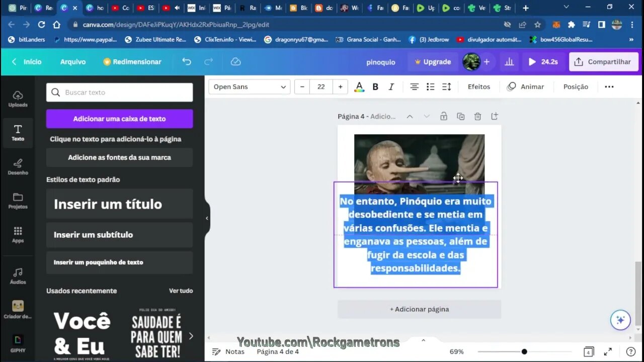
Task: Select the Saudade é para quem template
Action: (x=156, y=334)
